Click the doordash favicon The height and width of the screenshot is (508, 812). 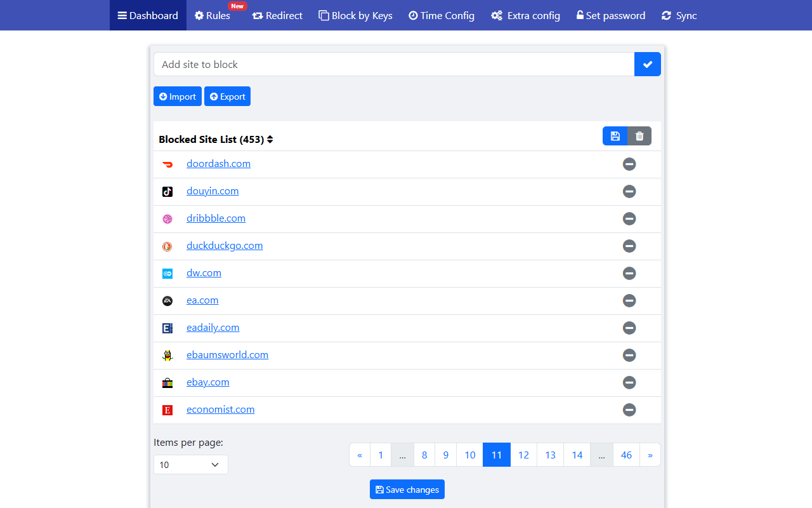pos(167,164)
